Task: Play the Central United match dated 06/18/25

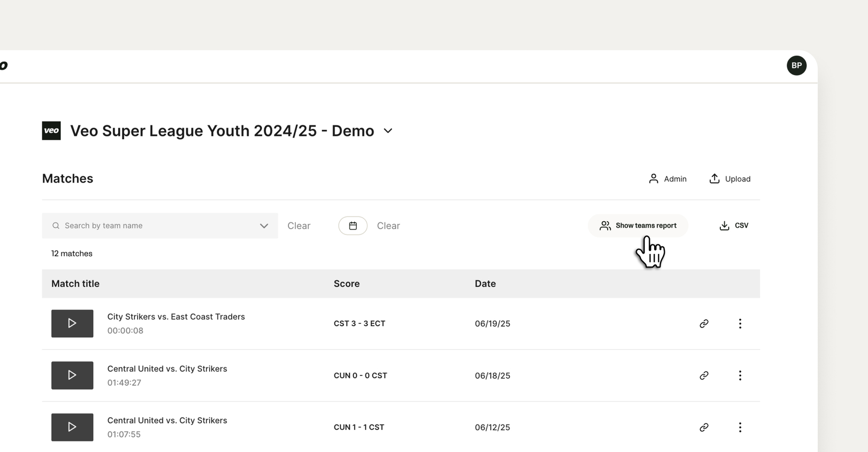Action: (72, 375)
